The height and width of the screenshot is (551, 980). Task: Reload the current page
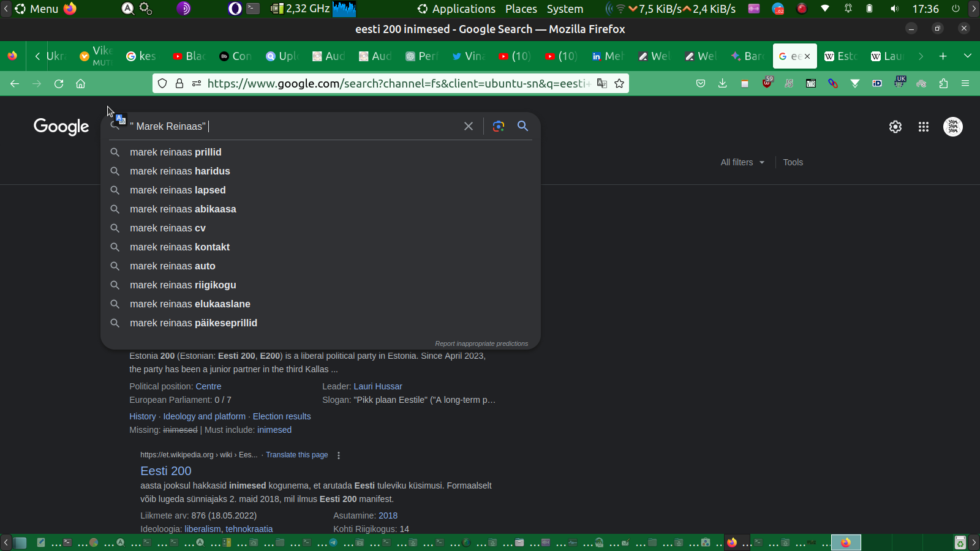[59, 84]
